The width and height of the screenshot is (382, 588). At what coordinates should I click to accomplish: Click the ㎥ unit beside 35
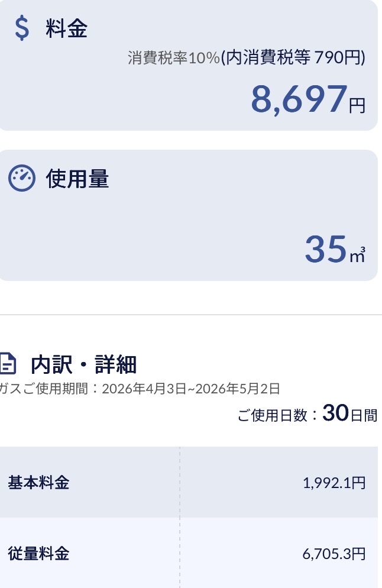coord(358,255)
